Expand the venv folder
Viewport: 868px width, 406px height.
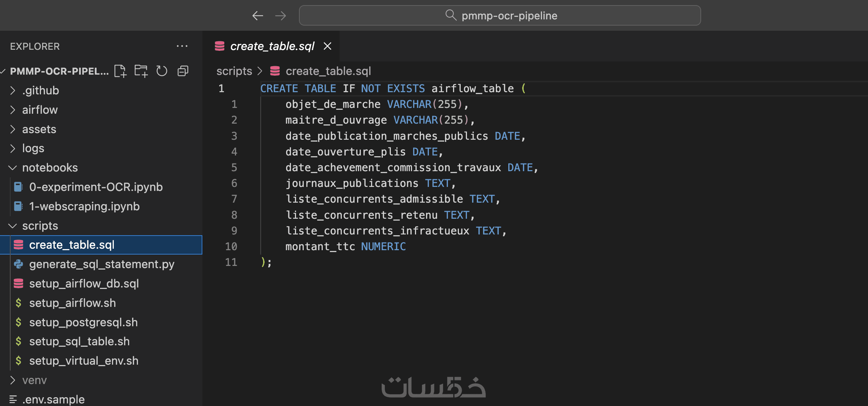tap(34, 380)
